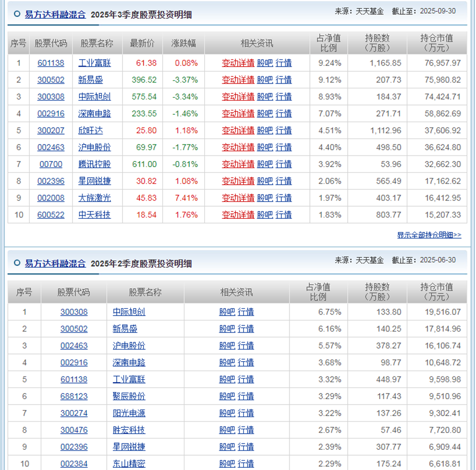Open stock code 300274
Screen dimensions: 476x470
click(74, 413)
